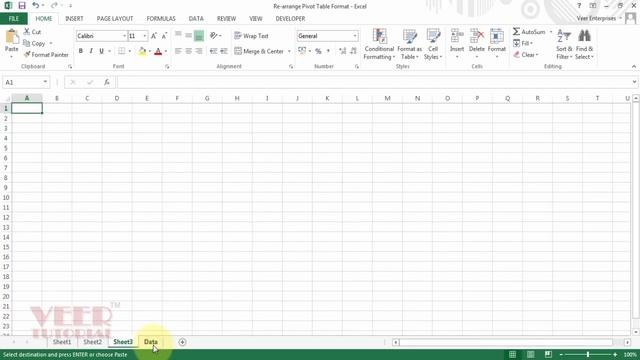
Task: Toggle Align Left horizontal alignment
Action: (x=178, y=51)
